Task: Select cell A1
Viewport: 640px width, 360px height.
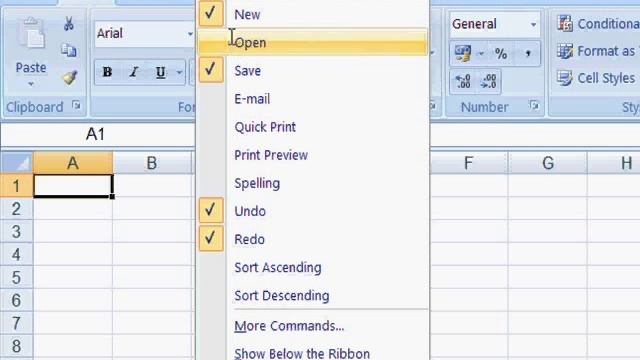Action: click(73, 186)
